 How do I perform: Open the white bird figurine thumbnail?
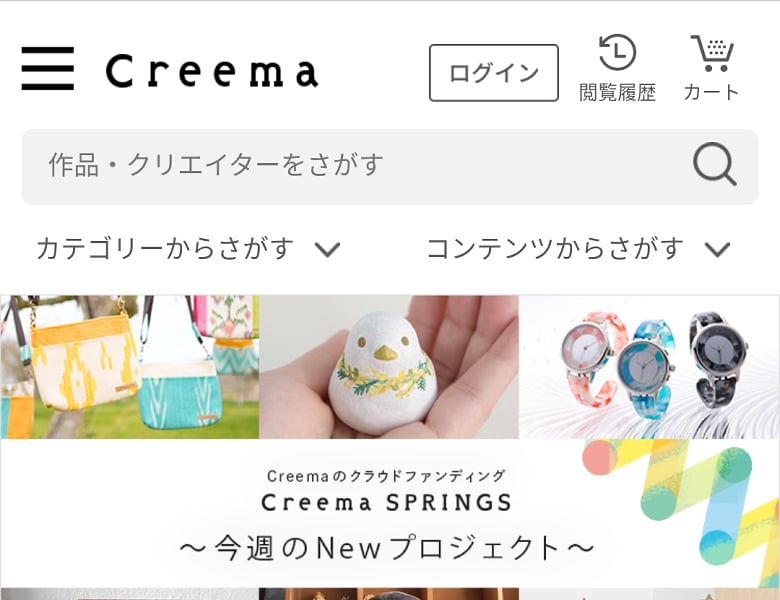[x=389, y=367]
